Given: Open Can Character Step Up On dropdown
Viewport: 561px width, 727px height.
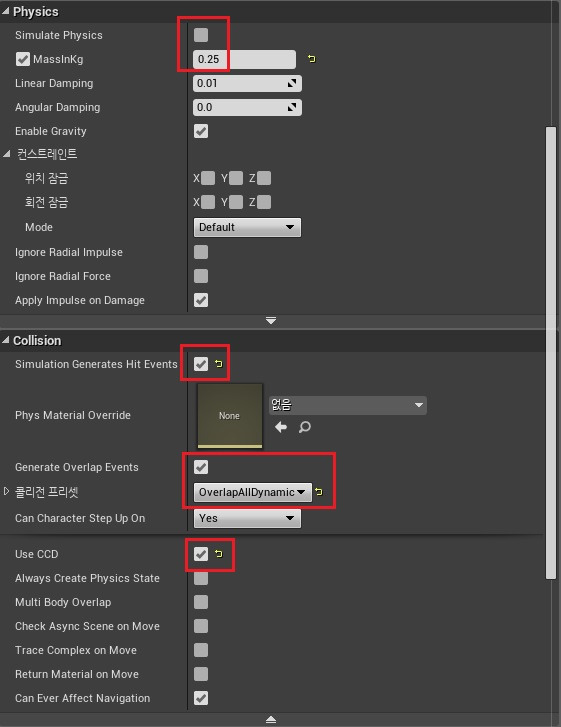Looking at the screenshot, I should click(247, 518).
